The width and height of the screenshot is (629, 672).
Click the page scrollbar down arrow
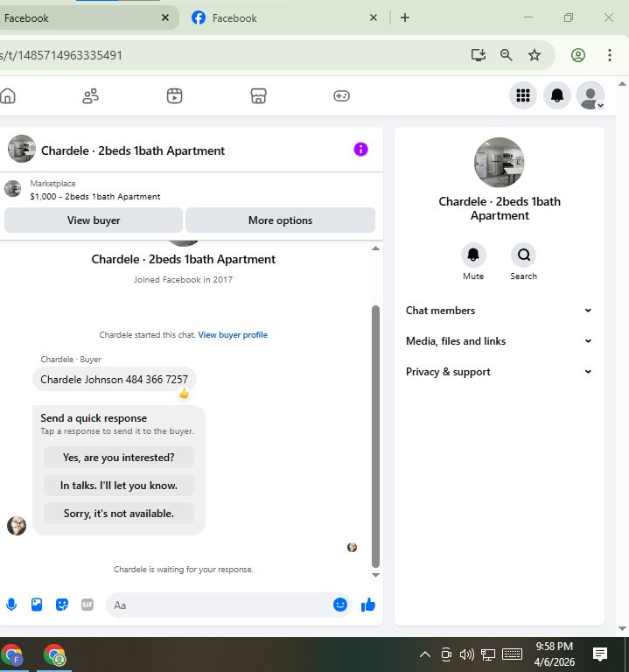click(623, 629)
